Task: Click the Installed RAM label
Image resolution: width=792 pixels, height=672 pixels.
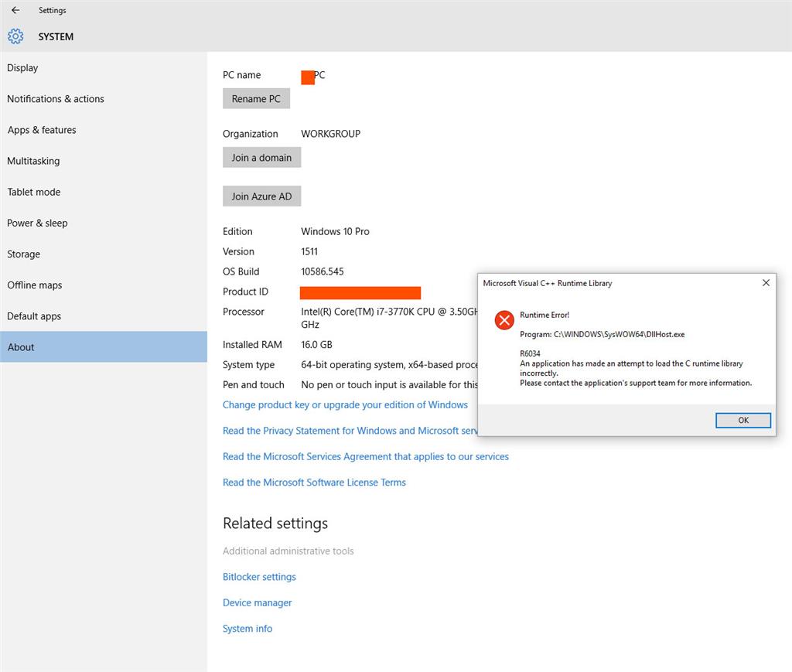Action: [x=253, y=344]
